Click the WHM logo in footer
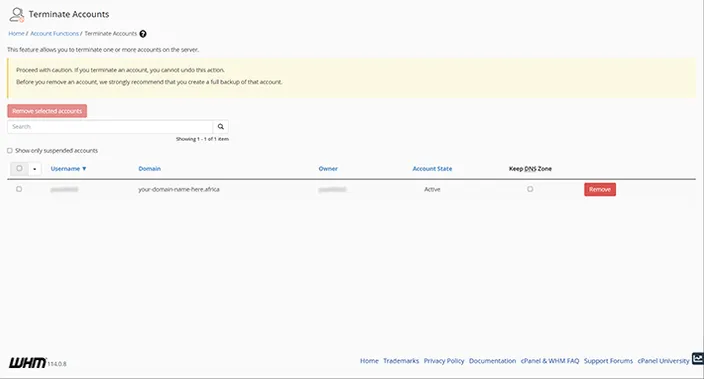Image resolution: width=704 pixels, height=379 pixels. [x=27, y=363]
